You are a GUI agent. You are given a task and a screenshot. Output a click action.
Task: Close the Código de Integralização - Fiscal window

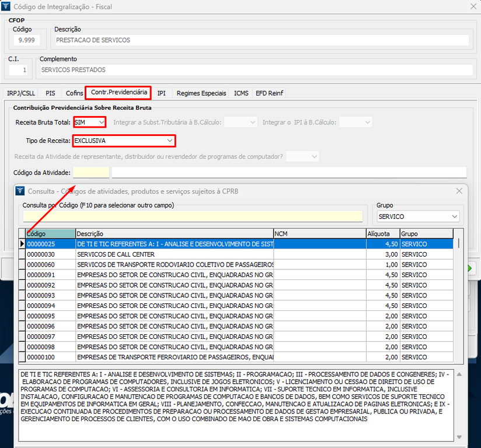(472, 7)
